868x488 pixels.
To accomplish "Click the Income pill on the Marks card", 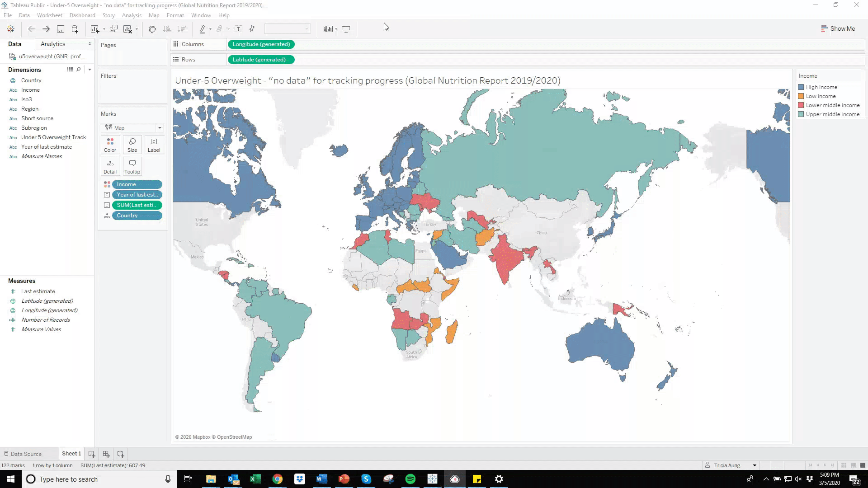I will [137, 184].
